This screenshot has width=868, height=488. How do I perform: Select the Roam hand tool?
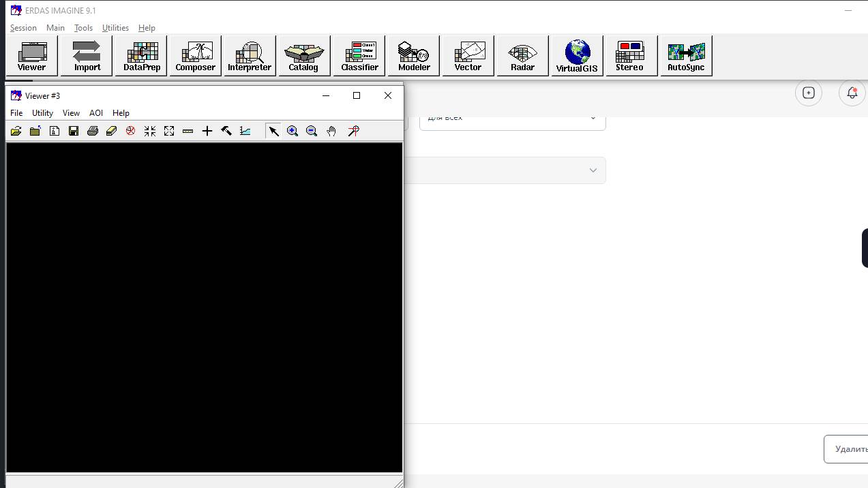(x=331, y=131)
